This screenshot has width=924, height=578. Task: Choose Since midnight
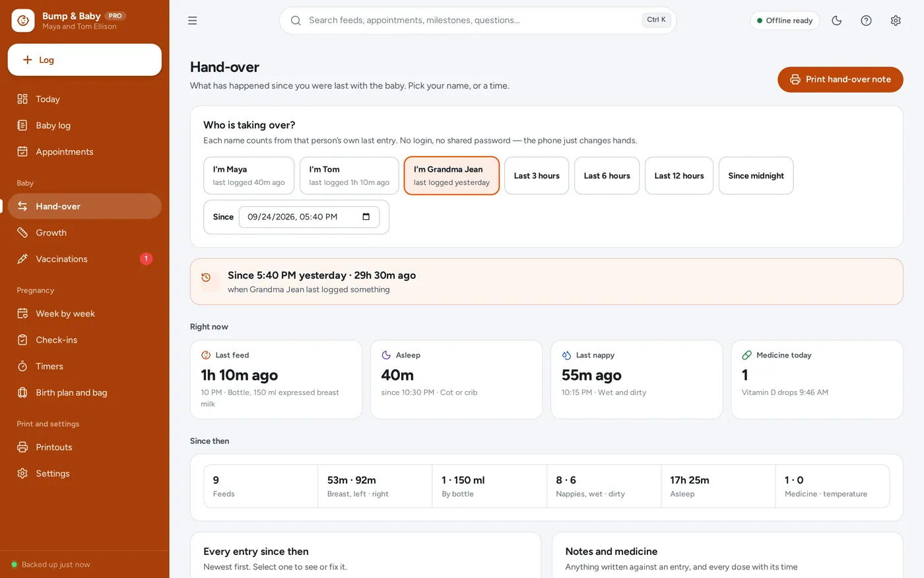pyautogui.click(x=756, y=176)
